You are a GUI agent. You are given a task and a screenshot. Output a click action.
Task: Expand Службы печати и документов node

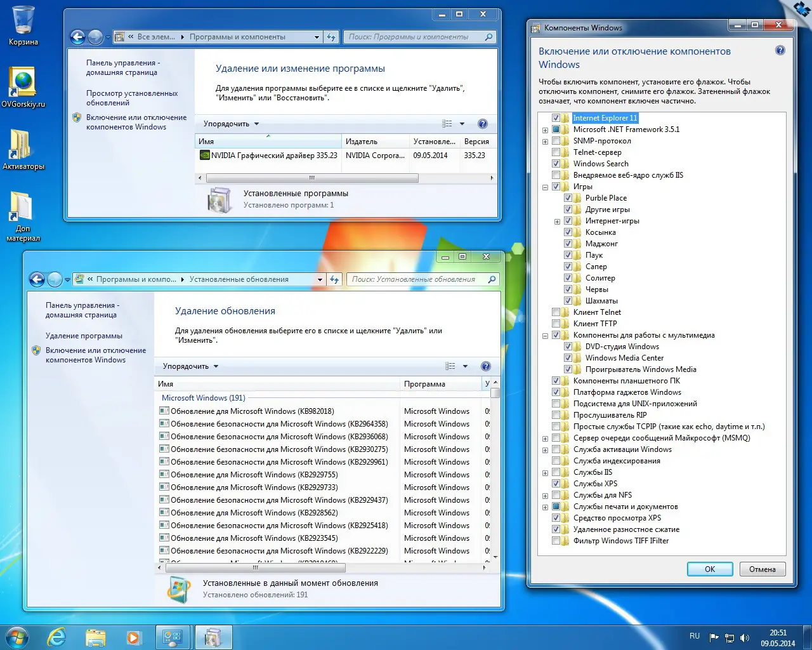pos(545,507)
